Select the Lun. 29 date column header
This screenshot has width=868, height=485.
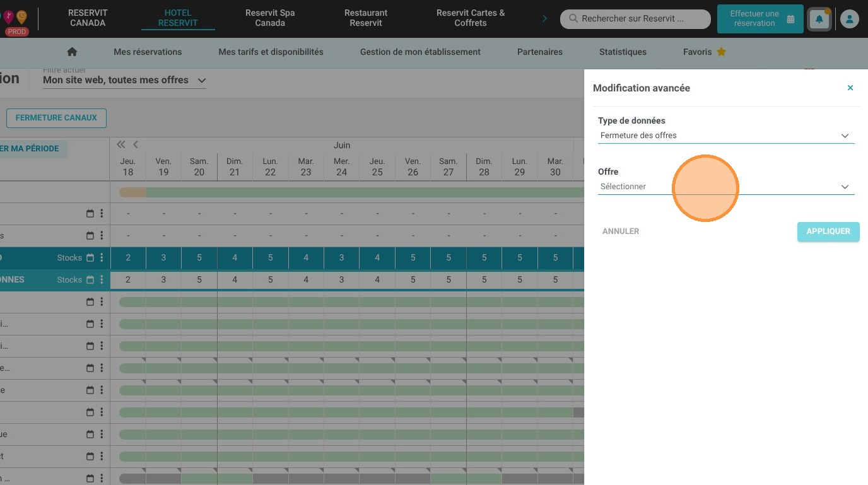tap(520, 167)
